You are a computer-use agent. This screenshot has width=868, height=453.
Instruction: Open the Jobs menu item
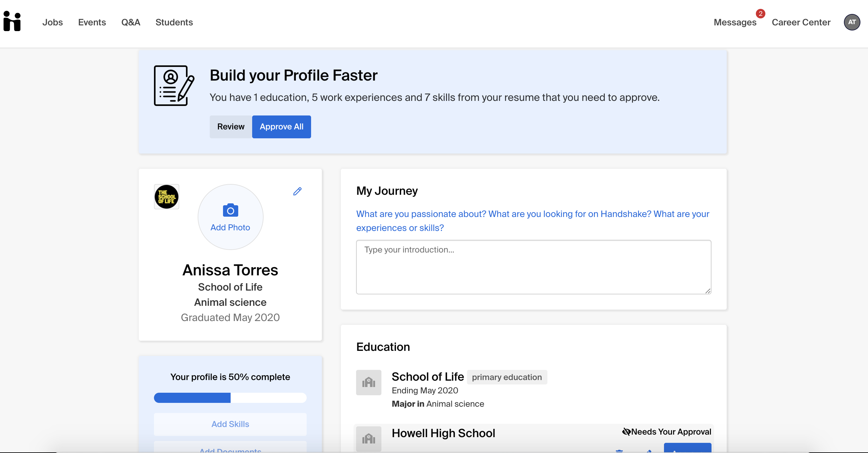pos(53,22)
